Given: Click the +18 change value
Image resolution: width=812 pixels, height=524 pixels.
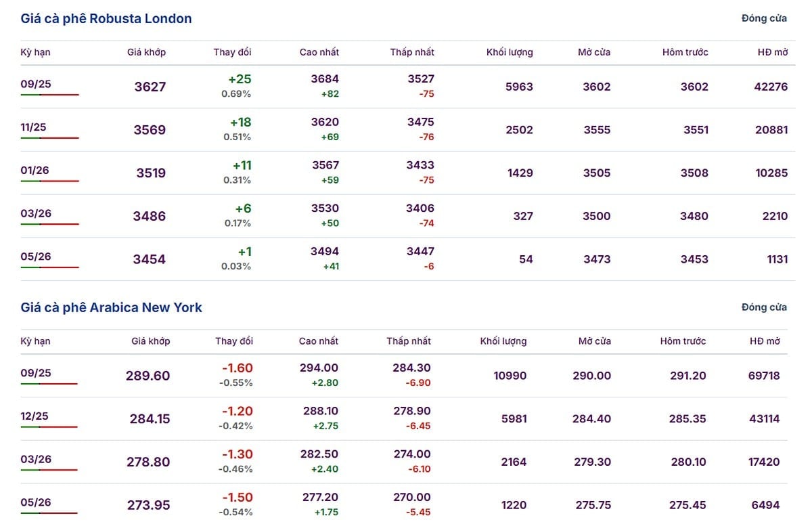Looking at the screenshot, I should pyautogui.click(x=240, y=123).
